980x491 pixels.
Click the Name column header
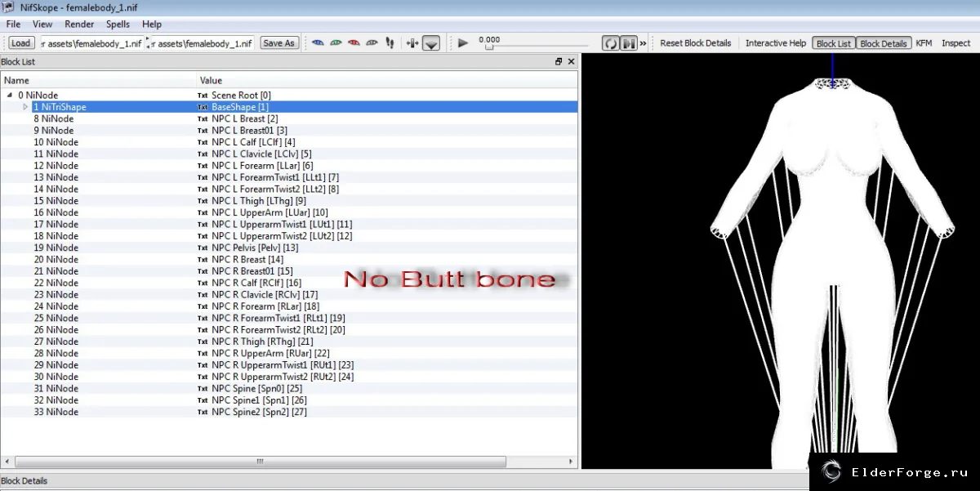[99, 80]
